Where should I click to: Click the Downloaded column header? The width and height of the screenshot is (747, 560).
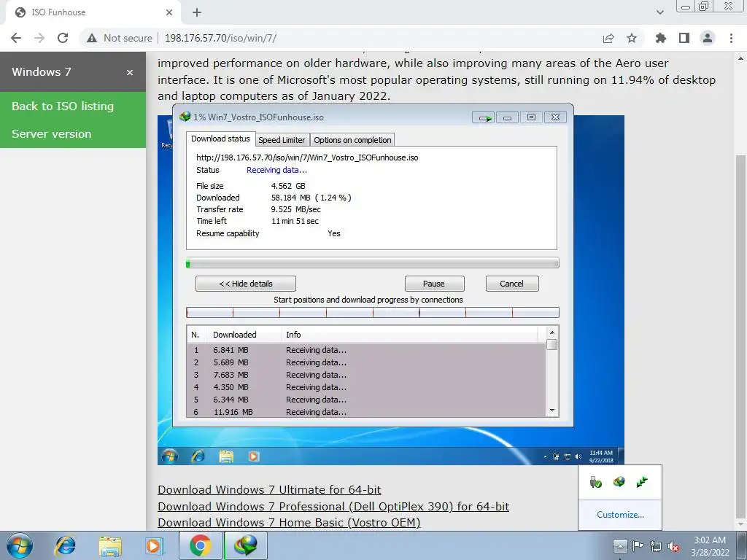click(245, 335)
